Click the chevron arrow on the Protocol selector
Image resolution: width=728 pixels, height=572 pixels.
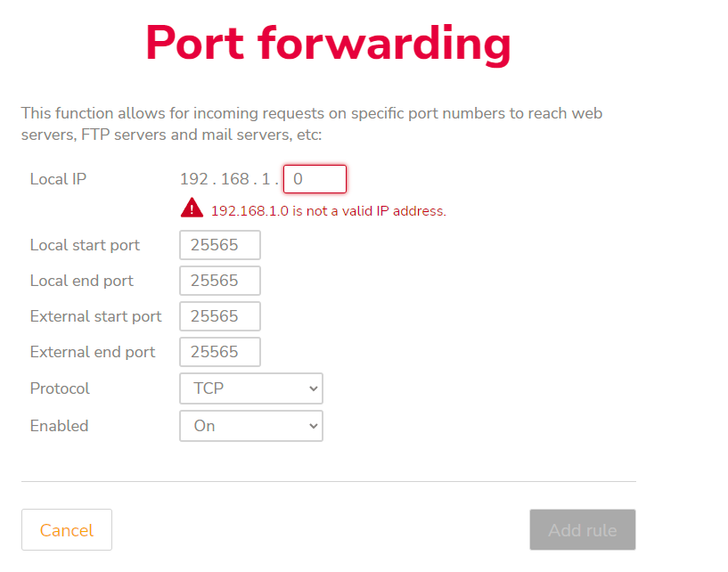click(x=313, y=388)
